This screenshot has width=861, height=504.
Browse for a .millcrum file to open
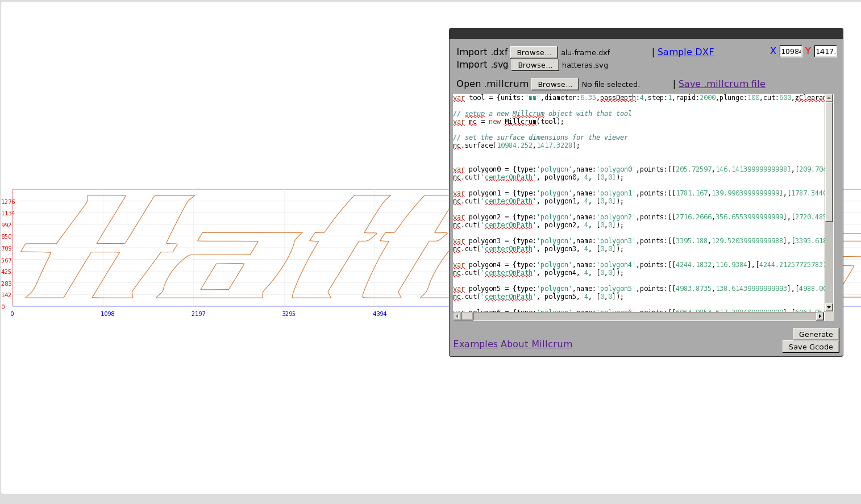coord(555,84)
